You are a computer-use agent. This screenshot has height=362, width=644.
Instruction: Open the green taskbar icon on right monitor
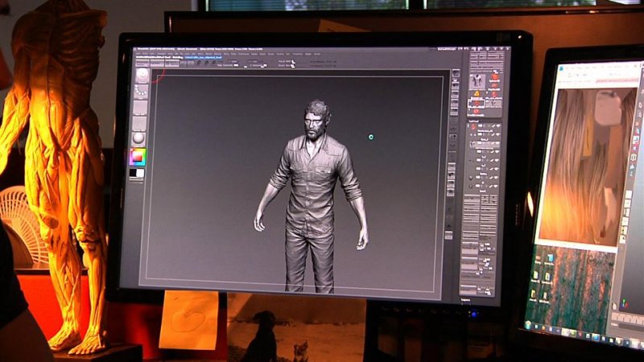572,332
